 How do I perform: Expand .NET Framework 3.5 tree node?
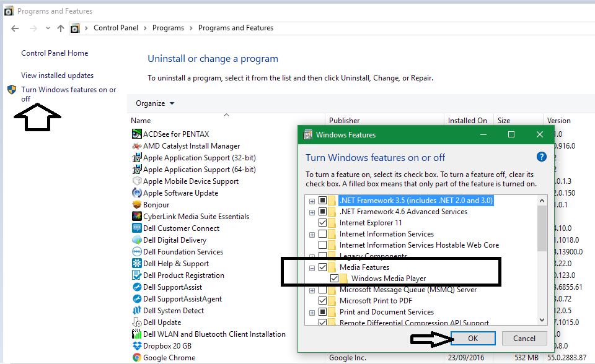click(312, 201)
